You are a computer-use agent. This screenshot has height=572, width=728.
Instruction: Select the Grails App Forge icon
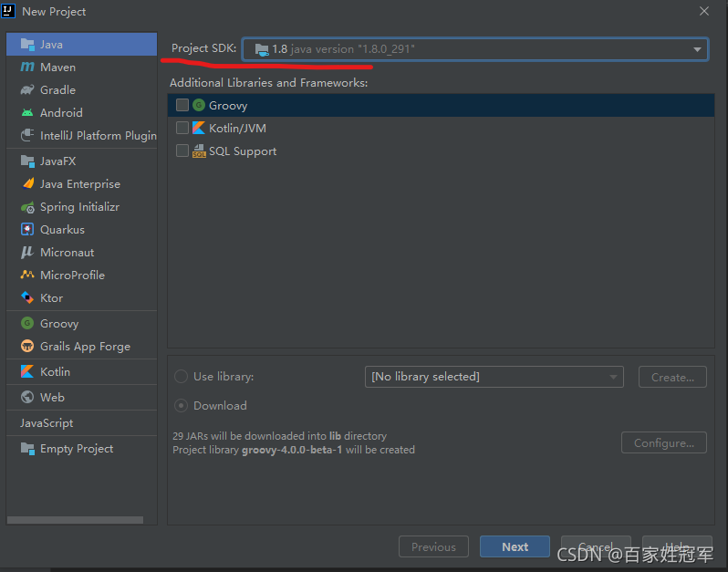pos(27,346)
